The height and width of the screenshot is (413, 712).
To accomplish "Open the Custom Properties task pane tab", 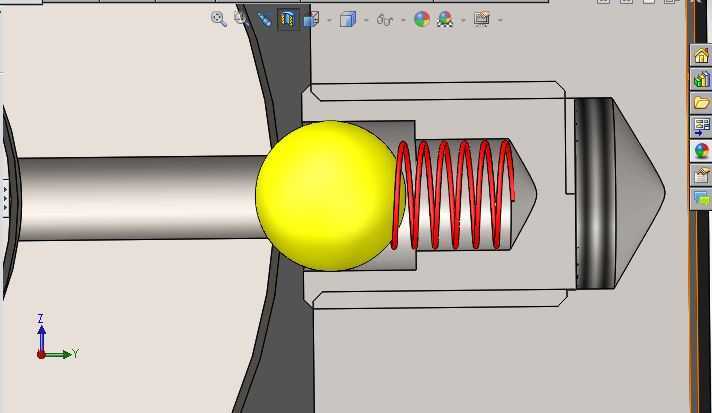I will [x=701, y=175].
